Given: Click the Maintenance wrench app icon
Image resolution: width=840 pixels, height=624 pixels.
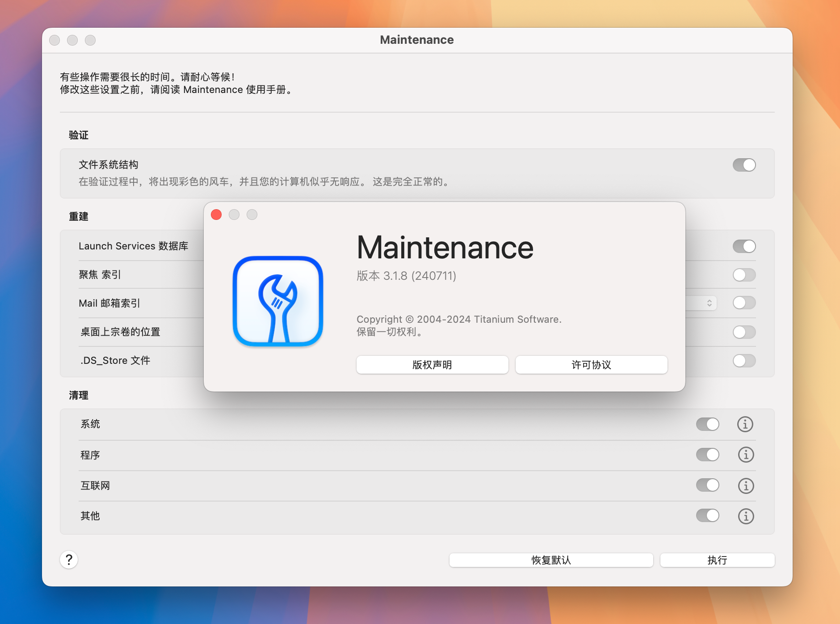Looking at the screenshot, I should point(278,301).
